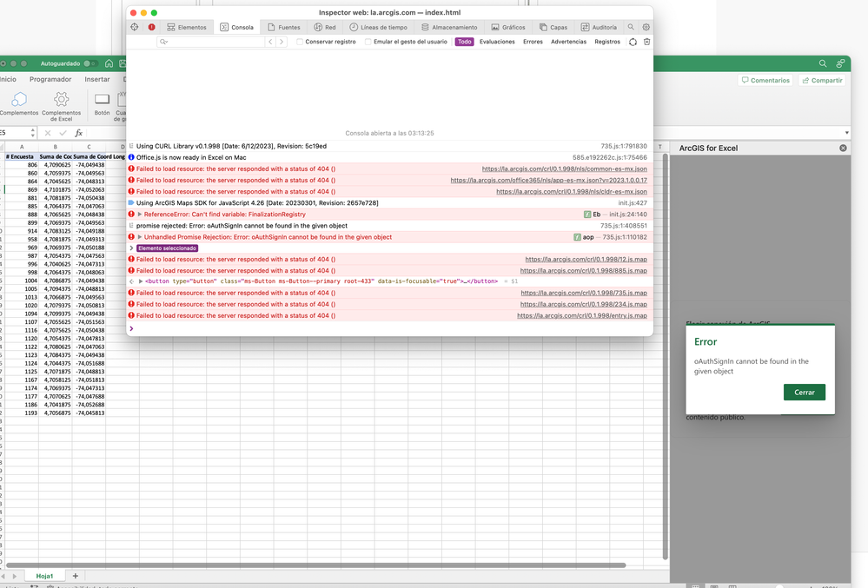Image resolution: width=868 pixels, height=588 pixels.
Task: Click the console filter search field
Action: (x=211, y=42)
